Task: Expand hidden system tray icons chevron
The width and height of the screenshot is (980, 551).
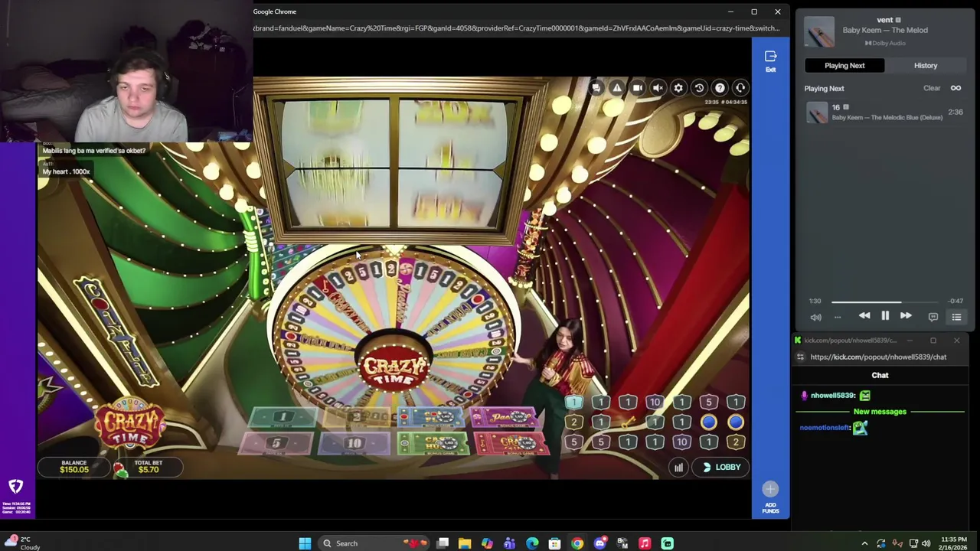Action: coord(864,543)
